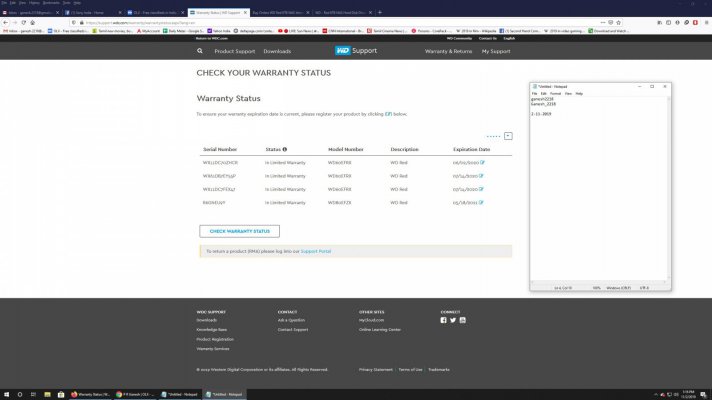Open the Contact Us top link
Image resolution: width=712 pixels, height=400 pixels.
pyautogui.click(x=487, y=39)
